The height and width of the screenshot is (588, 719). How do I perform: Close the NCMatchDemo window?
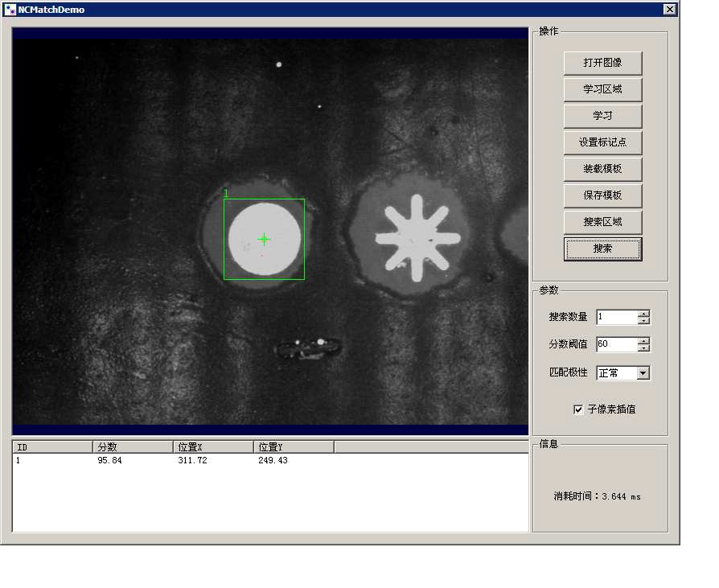[x=669, y=9]
